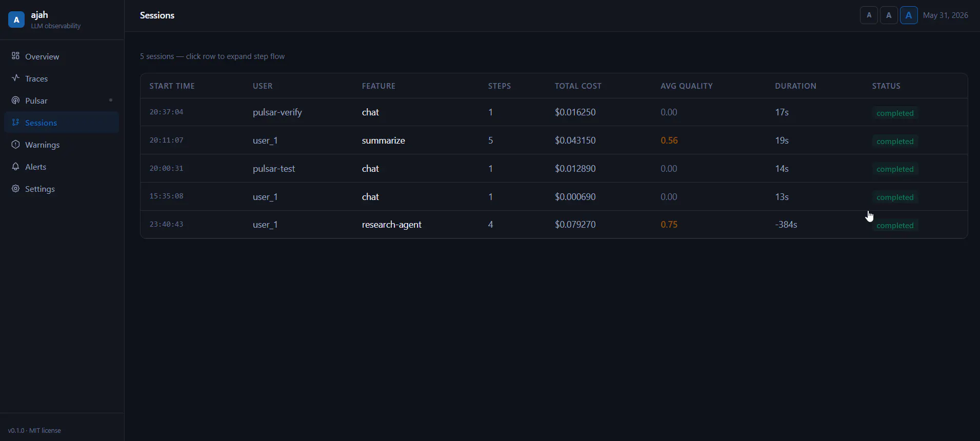Viewport: 980px width, 441px height.
Task: Click the $0.079270 total cost value
Action: click(575, 225)
